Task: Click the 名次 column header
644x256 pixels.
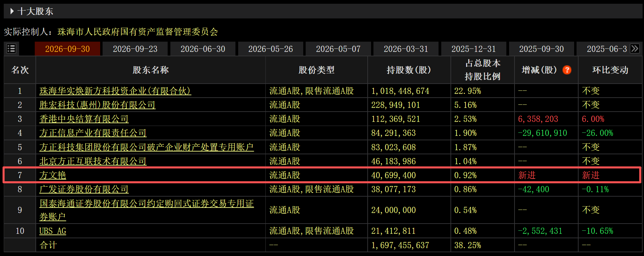Action: click(20, 70)
